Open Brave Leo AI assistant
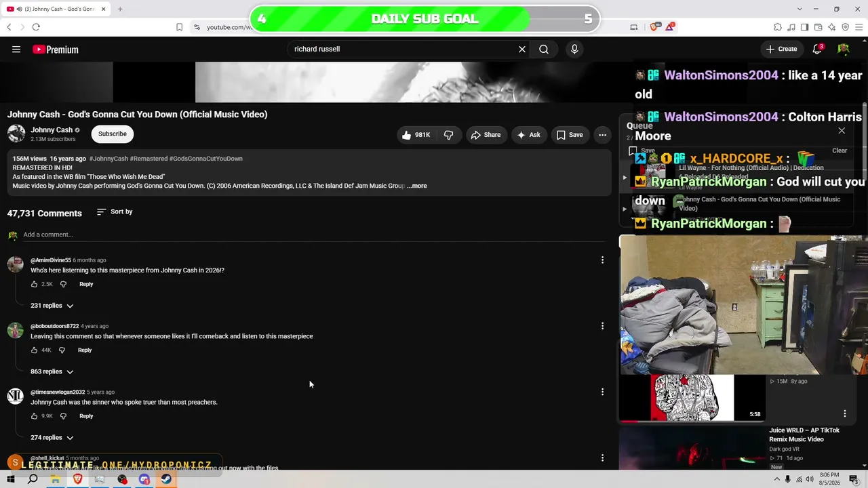Viewport: 868px width, 488px height. tap(832, 27)
